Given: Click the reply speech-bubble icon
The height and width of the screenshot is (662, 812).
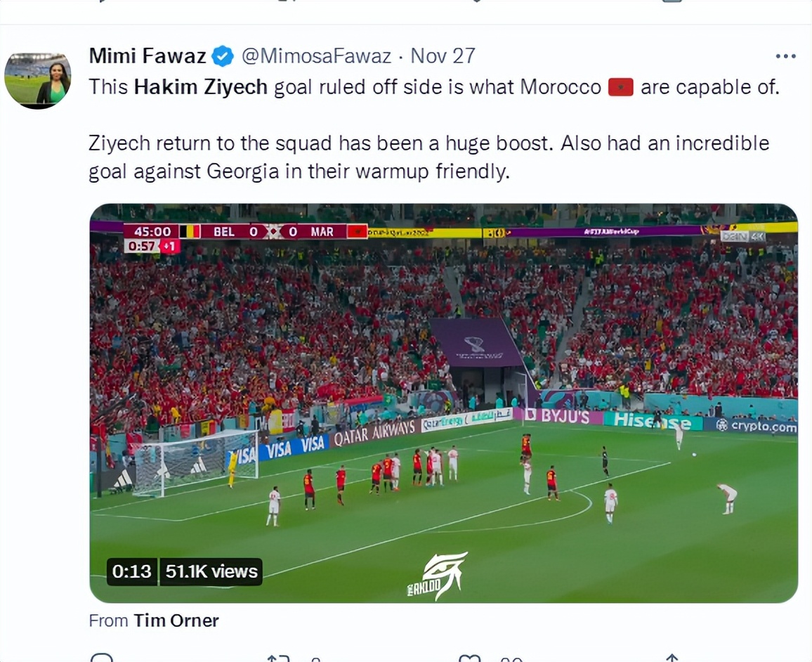Looking at the screenshot, I should tap(102, 658).
